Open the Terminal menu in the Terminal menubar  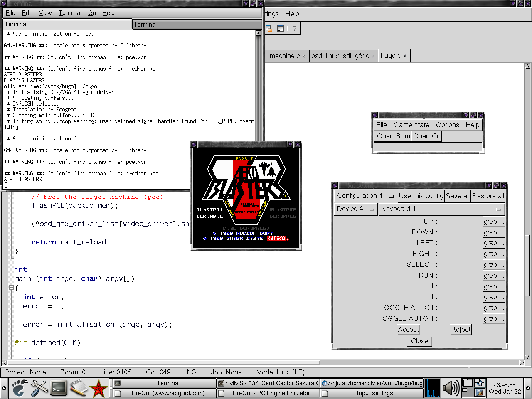(x=70, y=13)
